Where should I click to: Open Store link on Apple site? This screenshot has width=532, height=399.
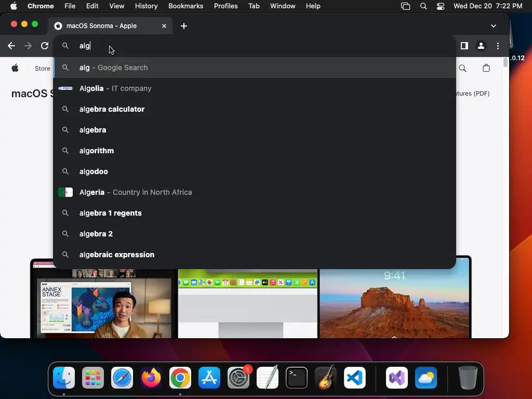click(x=43, y=69)
